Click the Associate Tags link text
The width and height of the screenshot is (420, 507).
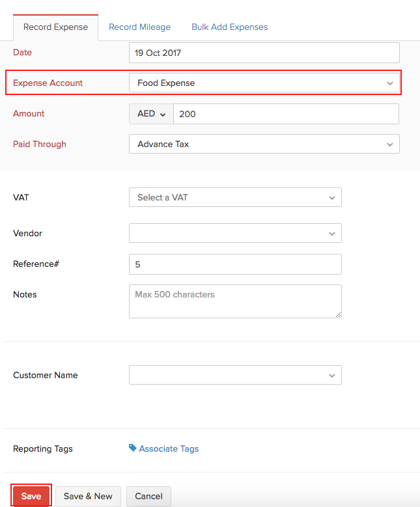coord(169,448)
